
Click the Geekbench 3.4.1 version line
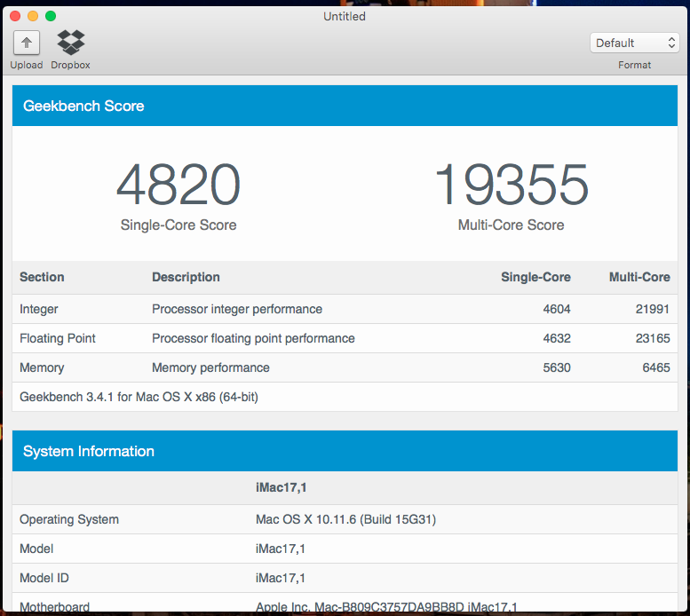(139, 397)
